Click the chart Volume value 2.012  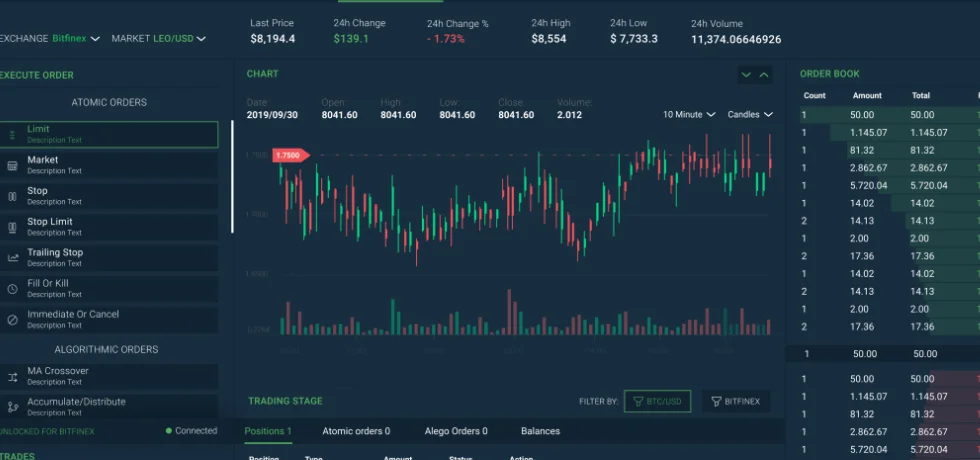click(569, 115)
